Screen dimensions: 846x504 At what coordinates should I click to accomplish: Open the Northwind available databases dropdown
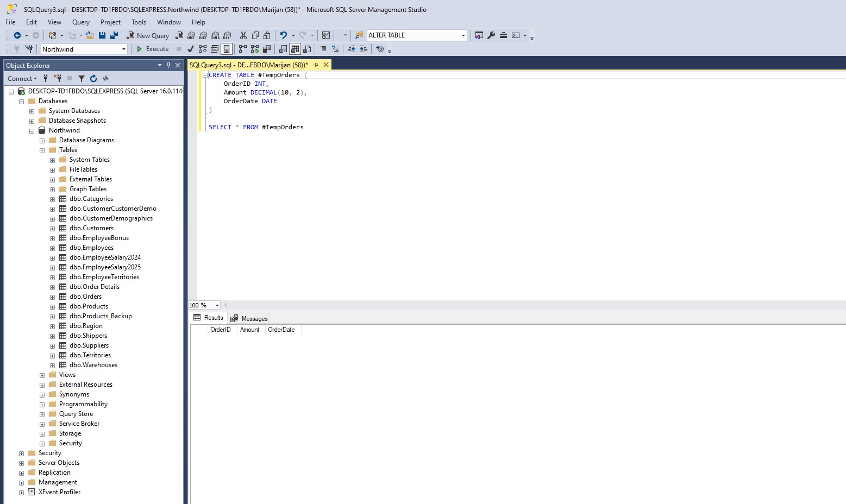(x=124, y=49)
